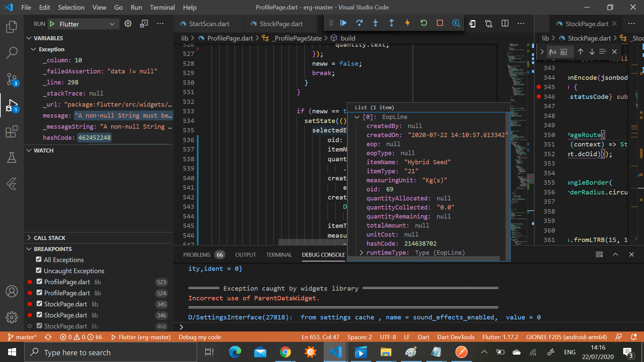The width and height of the screenshot is (644, 362).
Task: Stop debugging with the red square
Action: (440, 23)
